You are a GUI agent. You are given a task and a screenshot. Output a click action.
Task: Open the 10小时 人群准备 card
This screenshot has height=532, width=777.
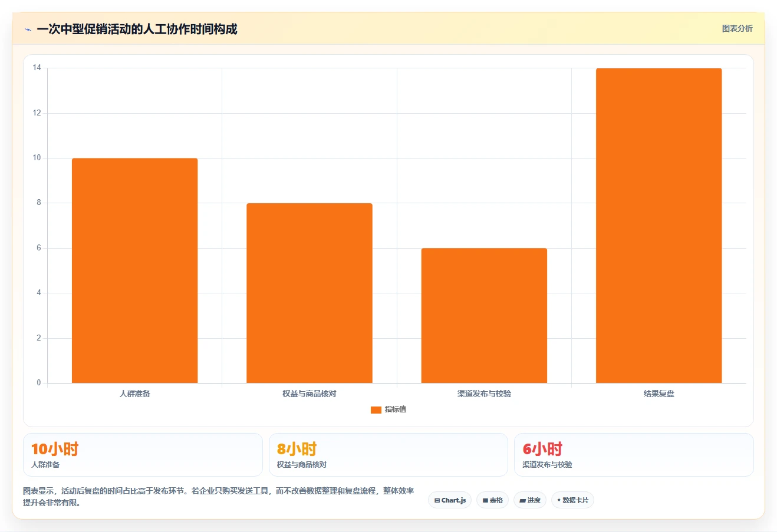[143, 455]
